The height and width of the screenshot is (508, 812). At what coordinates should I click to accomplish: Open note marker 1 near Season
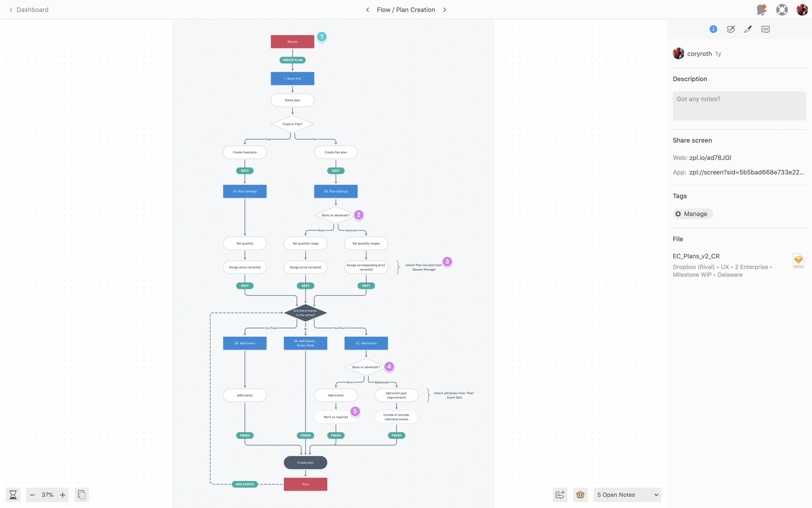(x=322, y=37)
